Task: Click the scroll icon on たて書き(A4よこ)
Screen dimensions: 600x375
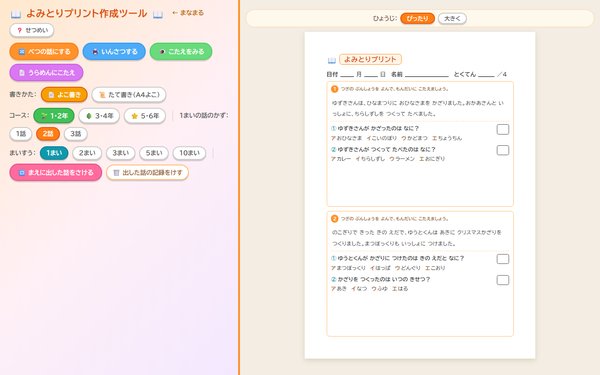Action: coord(102,95)
